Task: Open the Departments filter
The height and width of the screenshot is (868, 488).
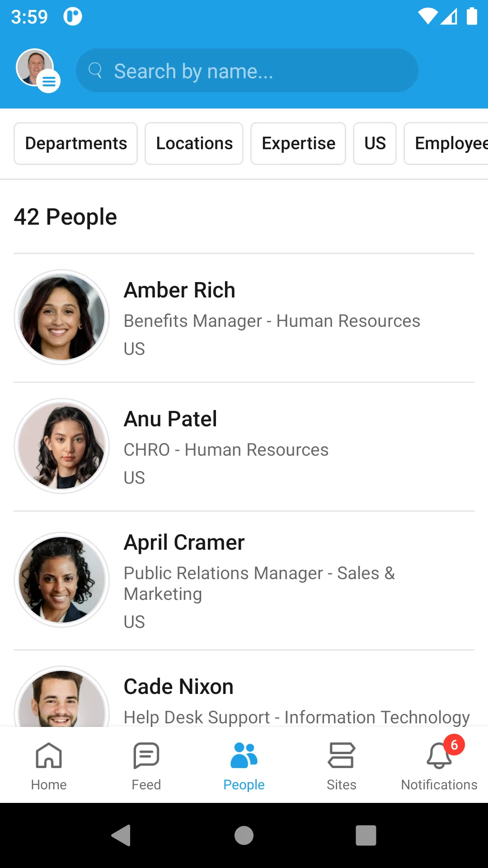Action: 76,143
